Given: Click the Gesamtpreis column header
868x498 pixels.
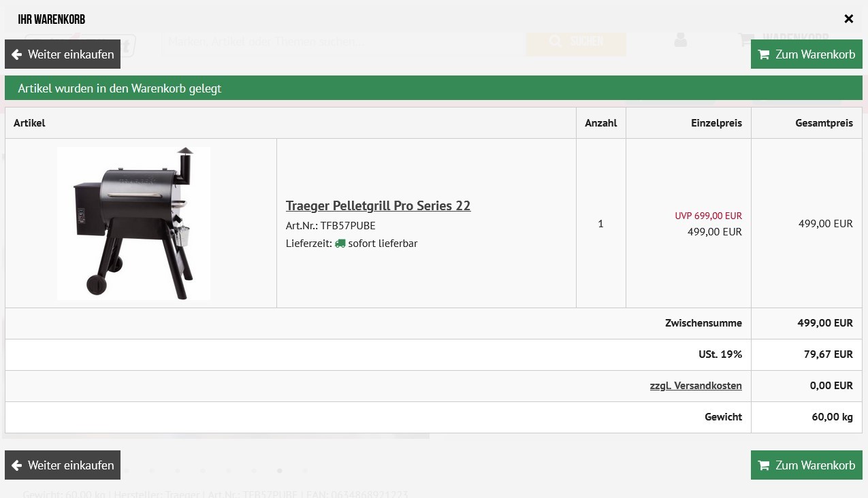Looking at the screenshot, I should [824, 123].
